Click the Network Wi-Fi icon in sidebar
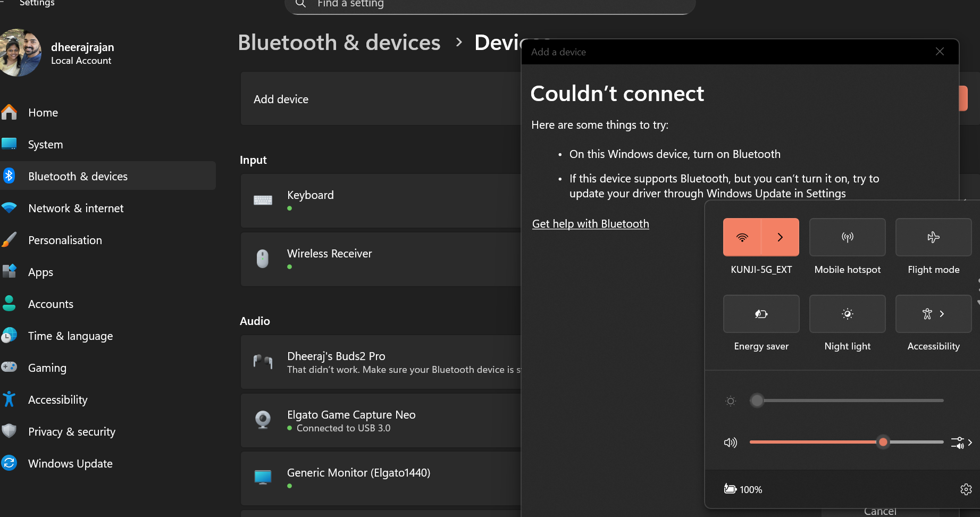980x517 pixels. (x=9, y=208)
